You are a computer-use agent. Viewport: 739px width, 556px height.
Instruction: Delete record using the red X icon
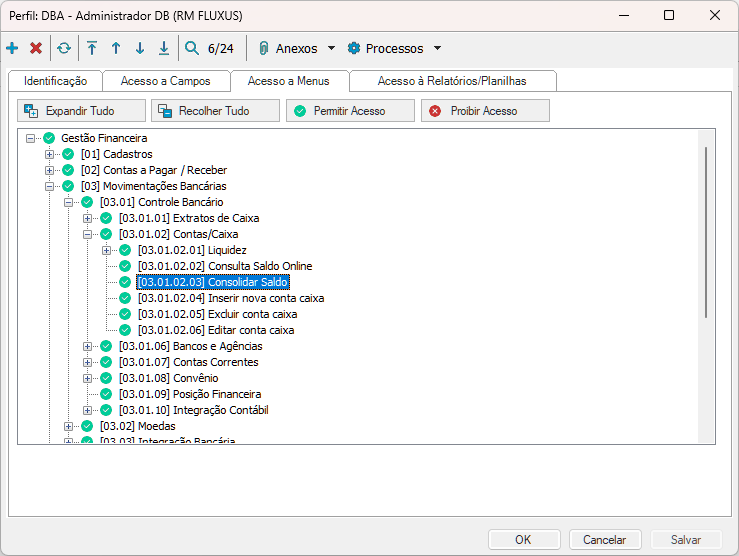pyautogui.click(x=36, y=48)
